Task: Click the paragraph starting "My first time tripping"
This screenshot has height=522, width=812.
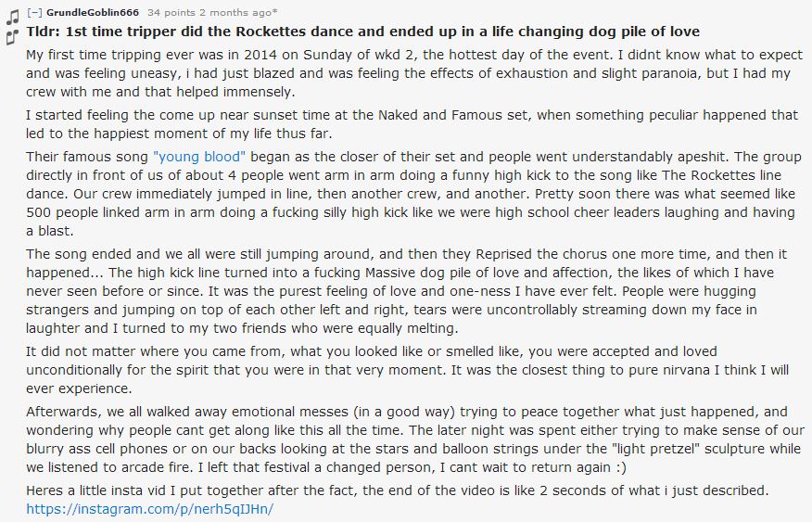Action: (x=414, y=73)
